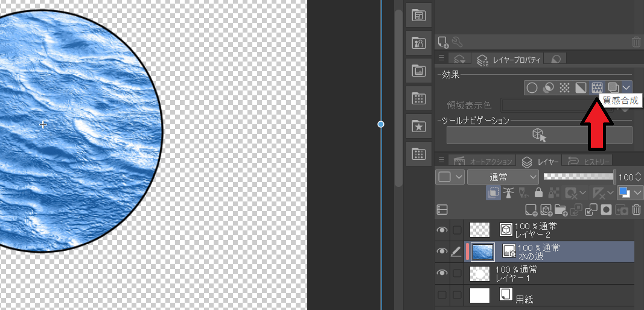Hide the レイヤー 2 layer

pos(442,230)
